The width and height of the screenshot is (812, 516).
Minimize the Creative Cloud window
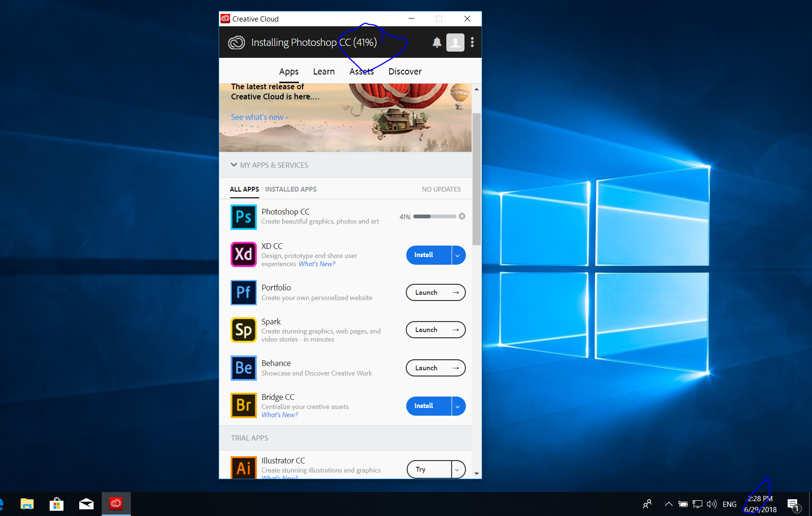(x=412, y=19)
